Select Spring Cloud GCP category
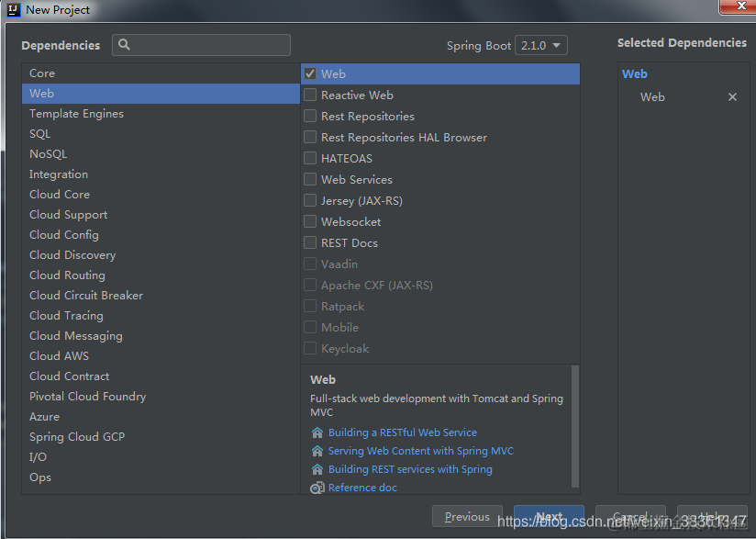Viewport: 756px width, 539px height. click(x=161, y=437)
